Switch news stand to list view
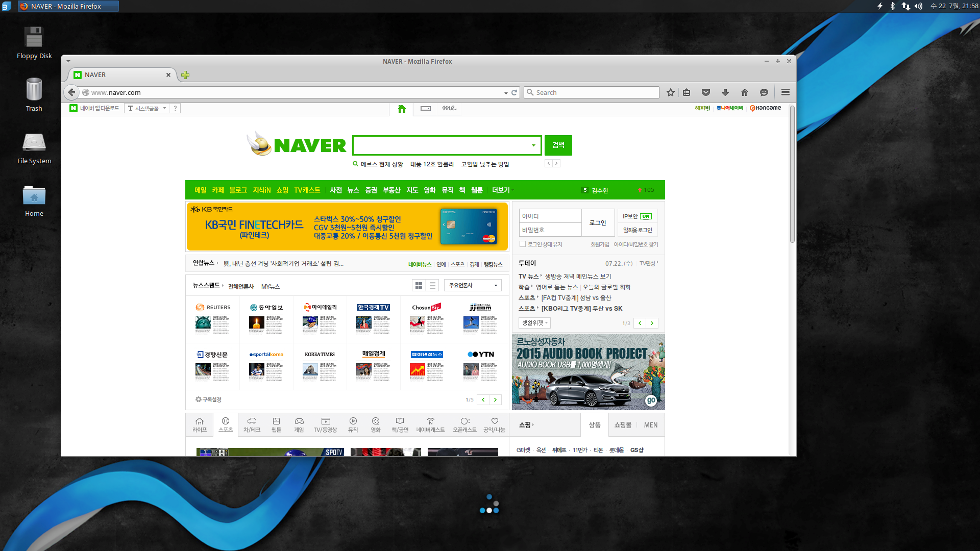The height and width of the screenshot is (551, 980). coord(432,286)
